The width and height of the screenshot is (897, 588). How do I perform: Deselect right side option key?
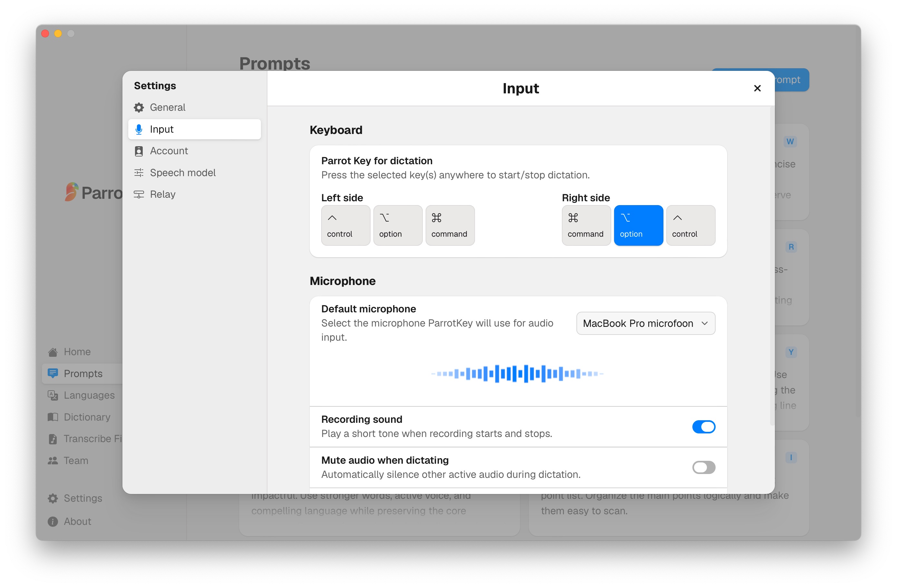639,225
